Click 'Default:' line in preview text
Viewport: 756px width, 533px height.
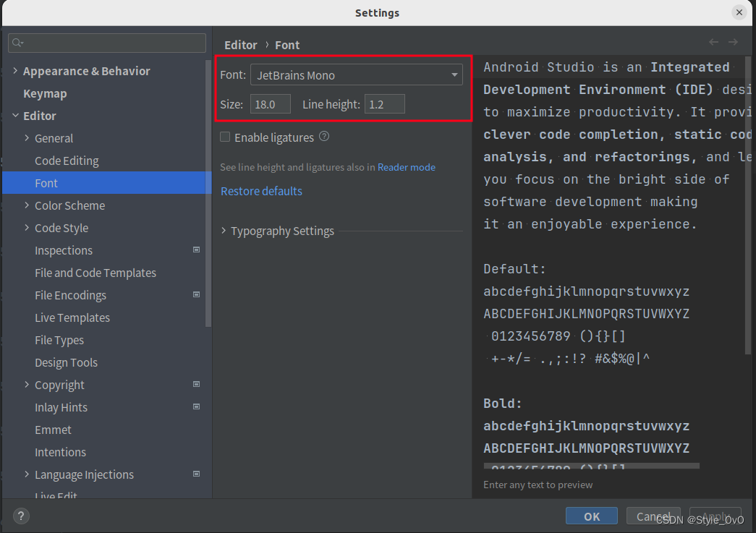[x=514, y=268]
